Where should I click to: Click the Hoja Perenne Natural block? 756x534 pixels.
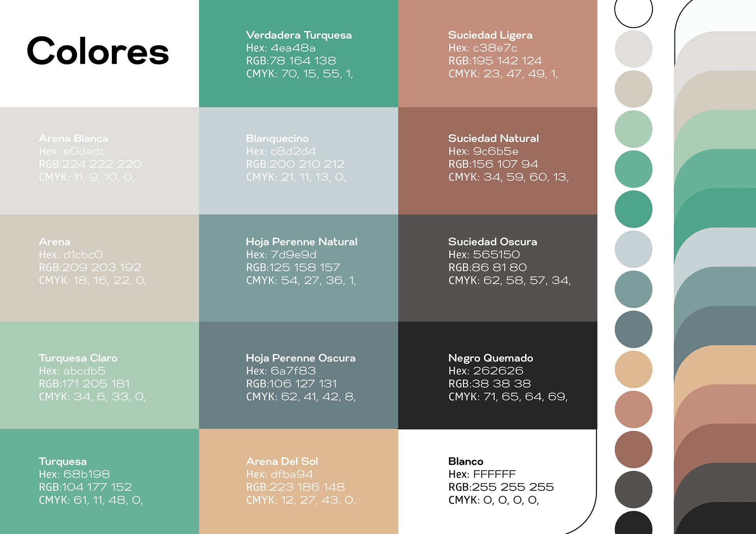click(298, 268)
